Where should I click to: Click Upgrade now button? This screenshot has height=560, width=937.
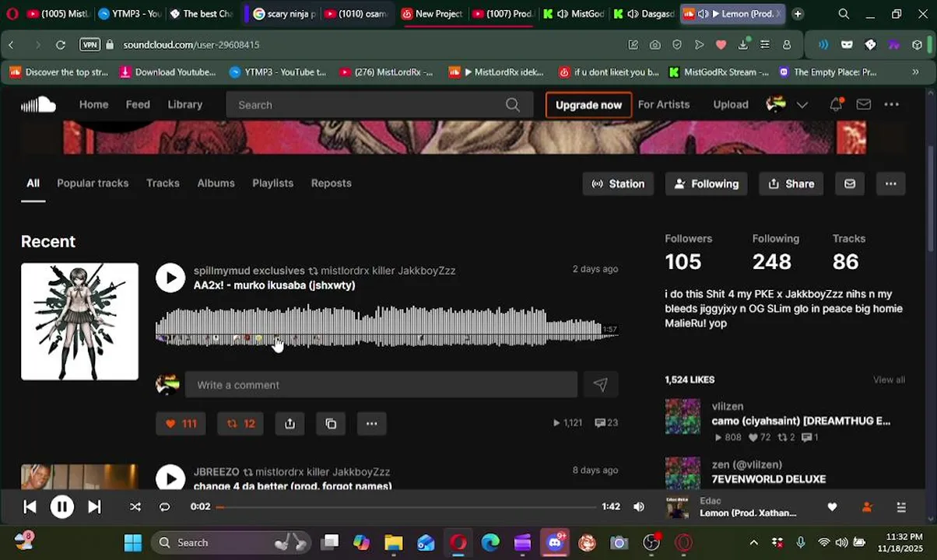tap(588, 105)
